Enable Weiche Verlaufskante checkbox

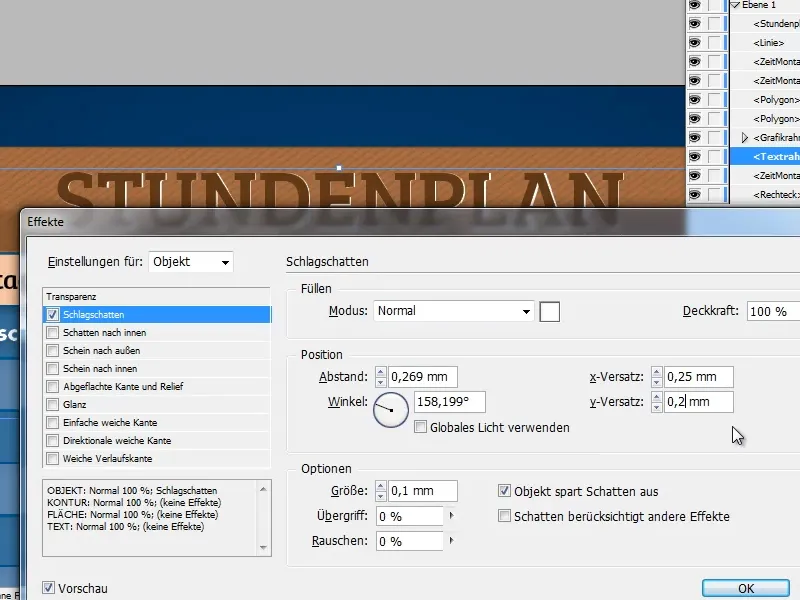click(x=53, y=459)
